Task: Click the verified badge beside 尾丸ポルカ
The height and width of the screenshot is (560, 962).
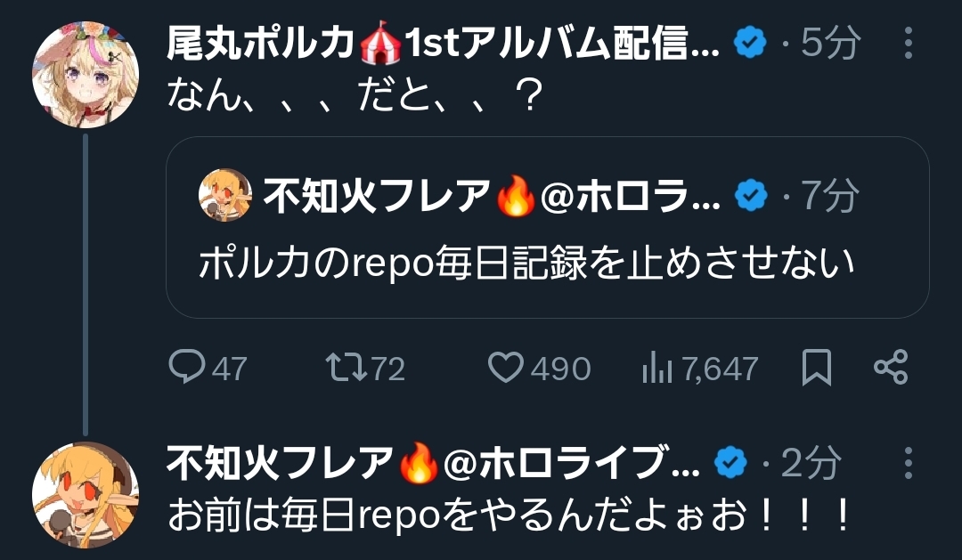Action: 750,43
